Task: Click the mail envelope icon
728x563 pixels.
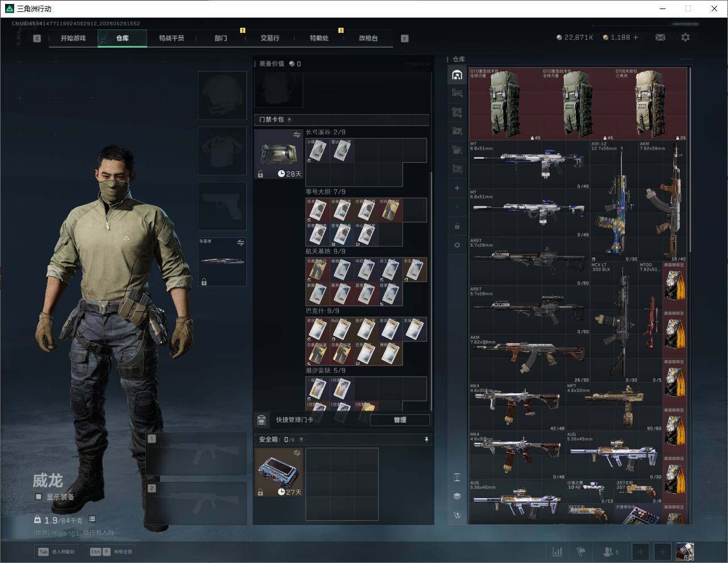Action: click(660, 37)
